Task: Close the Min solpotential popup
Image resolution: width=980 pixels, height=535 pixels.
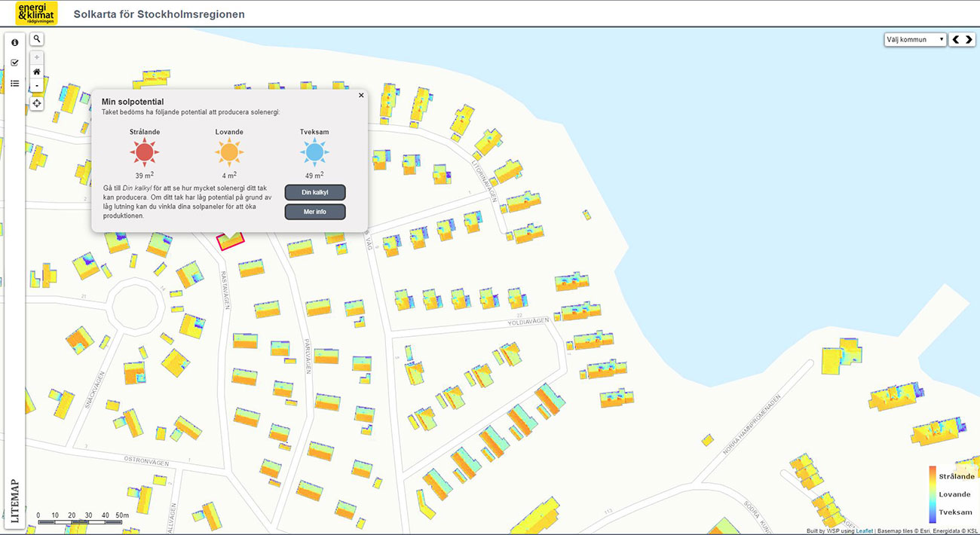Action: tap(361, 95)
